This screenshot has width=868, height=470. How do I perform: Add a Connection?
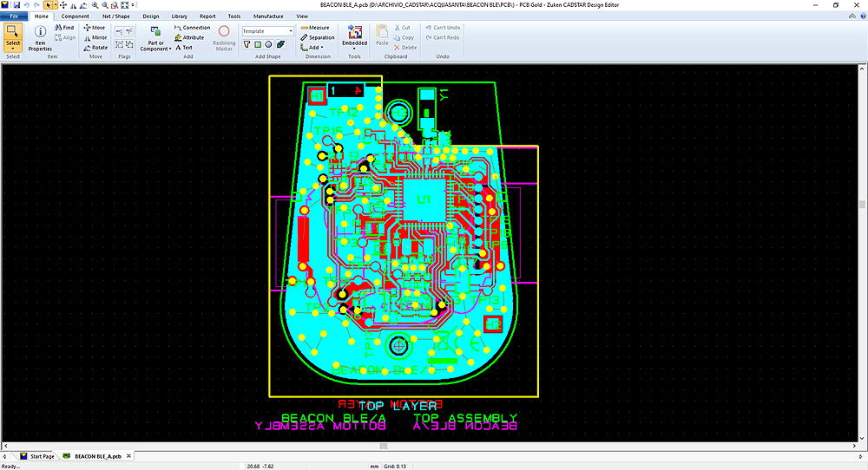point(192,28)
